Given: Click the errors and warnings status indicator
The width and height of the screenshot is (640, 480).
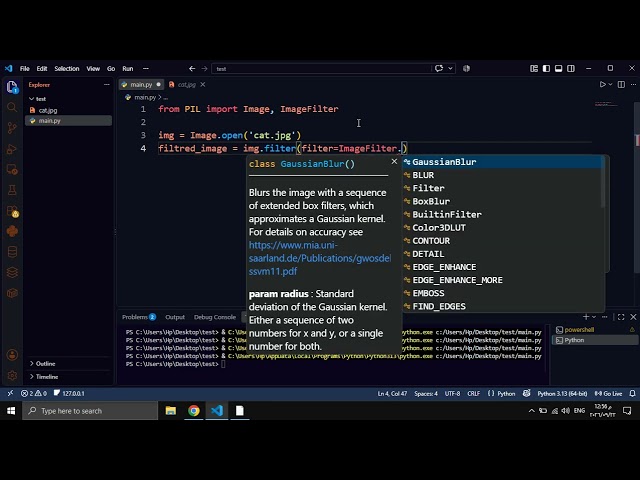Looking at the screenshot, I should pyautogui.click(x=34, y=393).
